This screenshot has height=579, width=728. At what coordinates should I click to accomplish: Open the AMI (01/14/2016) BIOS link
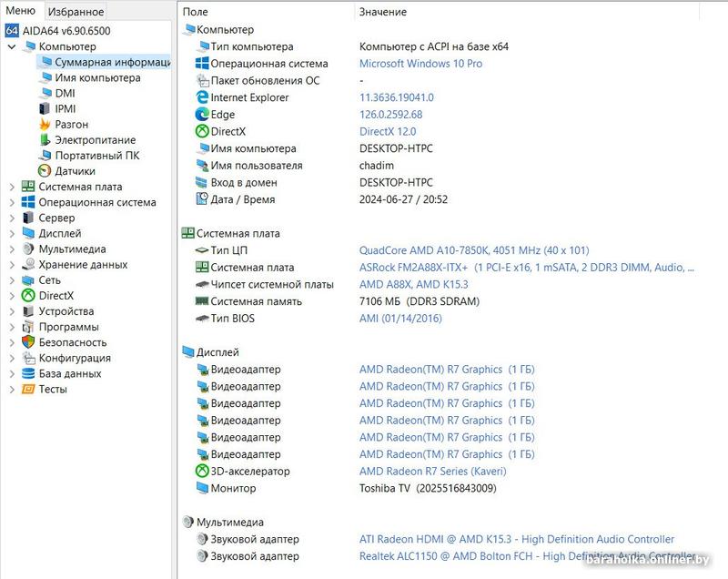(400, 318)
